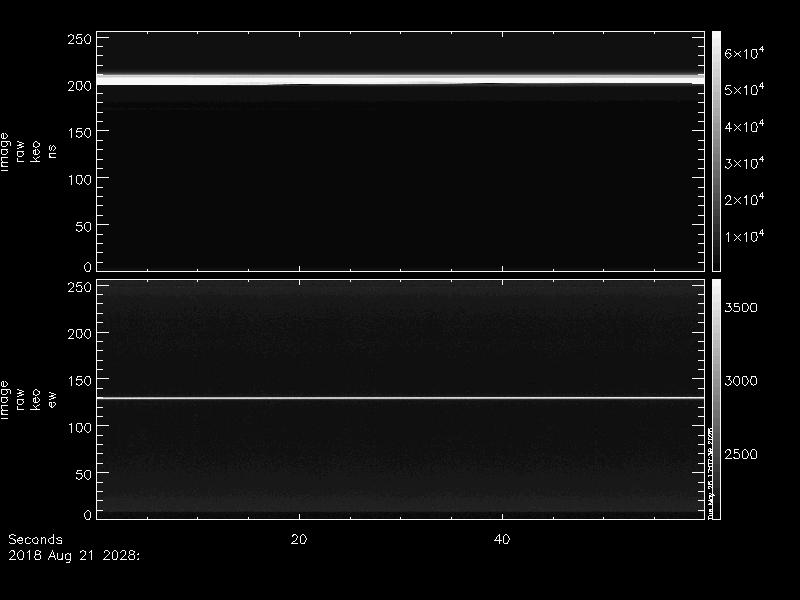Click the 'Seconds' axis label
Screen dimensions: 800x600
[35, 539]
